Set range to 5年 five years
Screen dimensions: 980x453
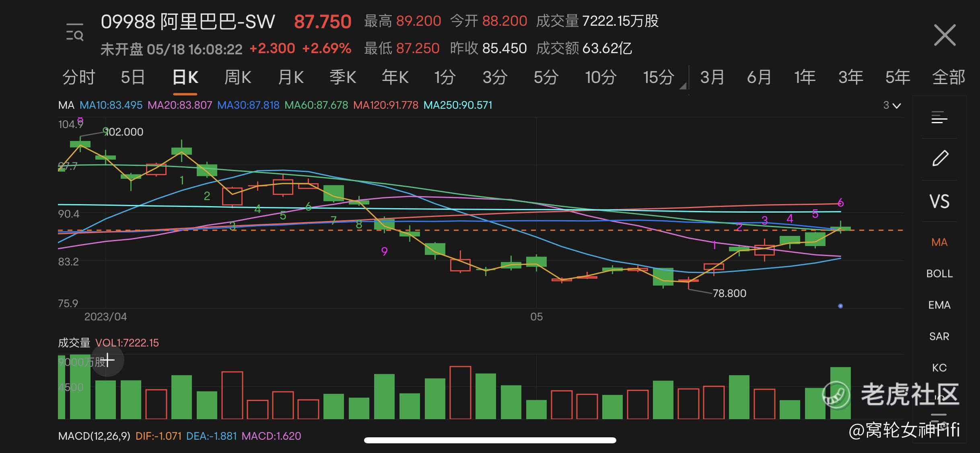[x=898, y=77]
